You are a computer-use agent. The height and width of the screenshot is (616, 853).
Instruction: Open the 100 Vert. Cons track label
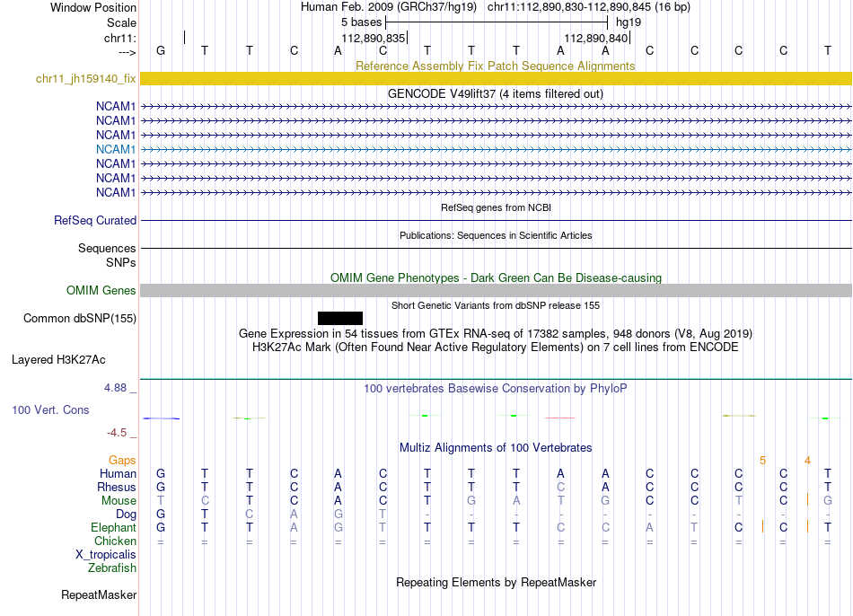click(50, 409)
